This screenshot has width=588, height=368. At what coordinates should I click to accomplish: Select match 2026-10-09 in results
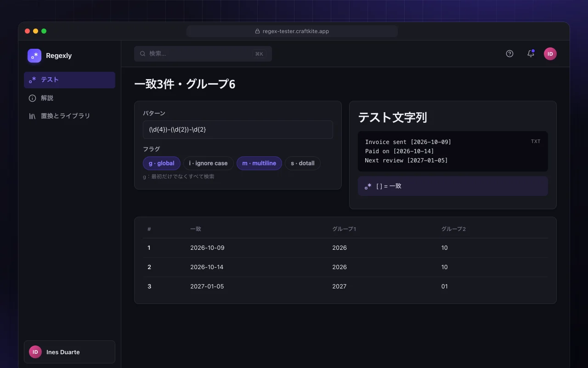click(207, 248)
